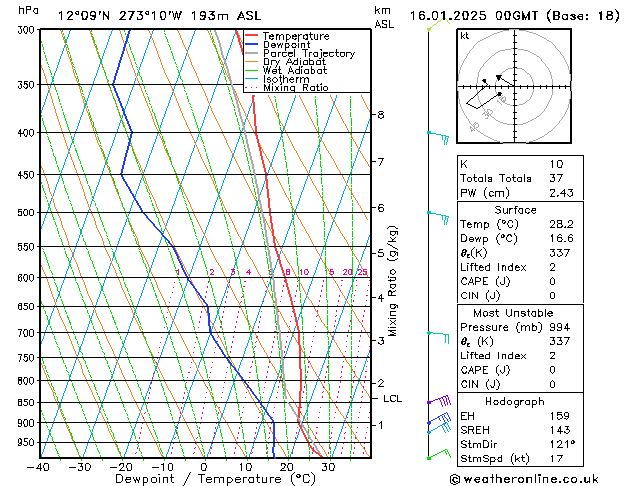Click the 450 hPa pressure label
629x486 pixels.
click(x=28, y=174)
